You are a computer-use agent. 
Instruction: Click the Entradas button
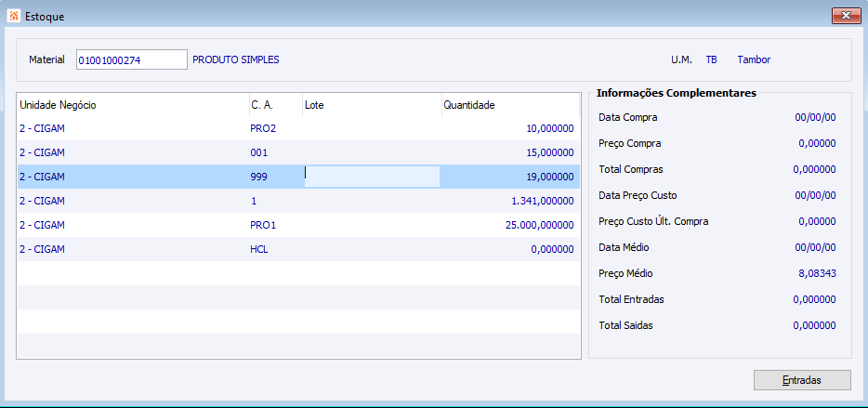802,380
